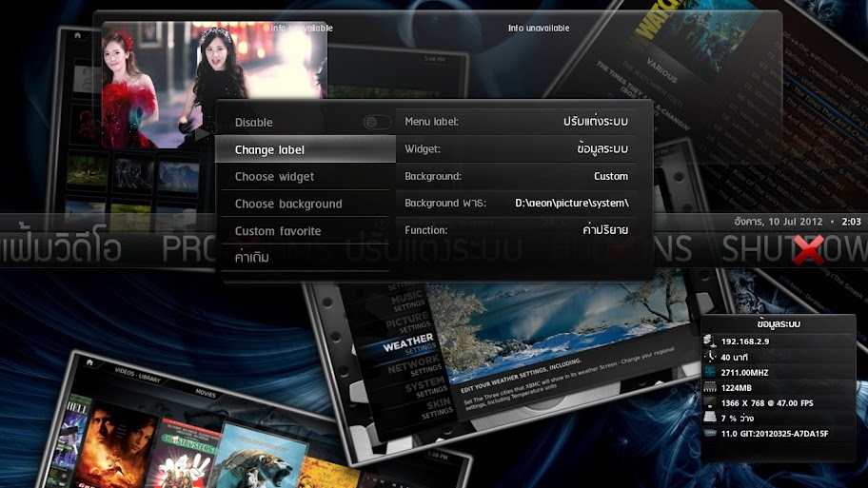Click the resolution text 1366 X 768 @ 47.00 FPS

(x=767, y=402)
